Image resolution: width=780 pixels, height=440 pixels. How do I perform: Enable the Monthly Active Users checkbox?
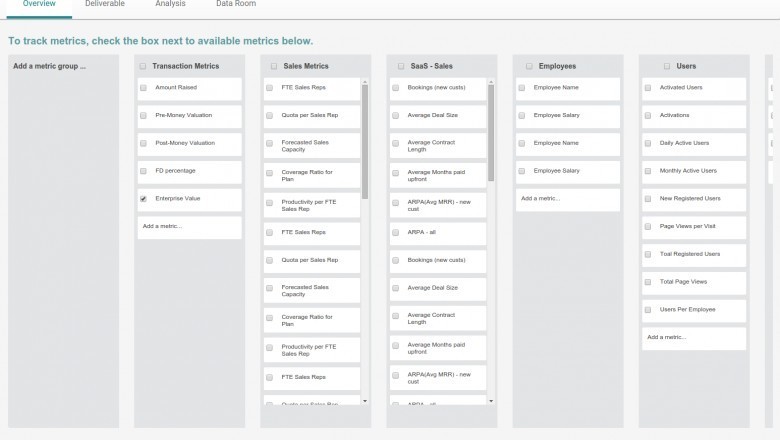click(648, 171)
